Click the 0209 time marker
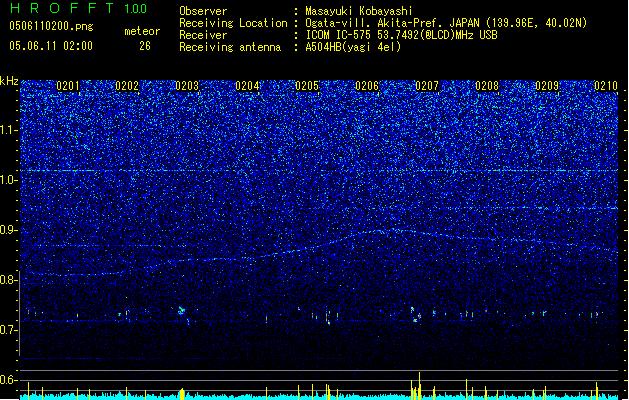 pos(547,86)
